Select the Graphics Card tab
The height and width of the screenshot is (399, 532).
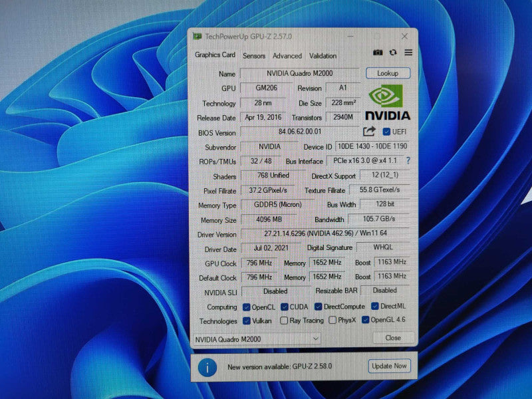215,55
